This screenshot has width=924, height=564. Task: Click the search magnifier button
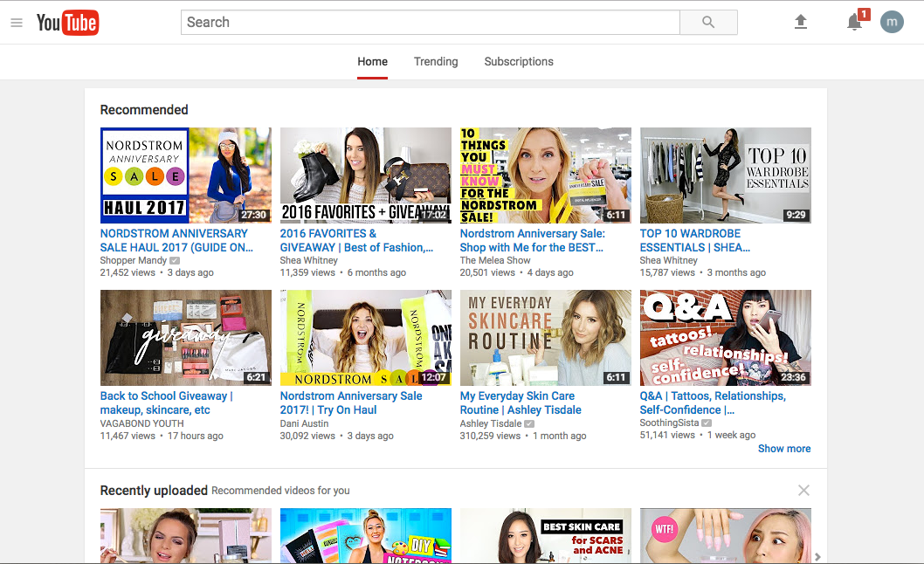(708, 23)
